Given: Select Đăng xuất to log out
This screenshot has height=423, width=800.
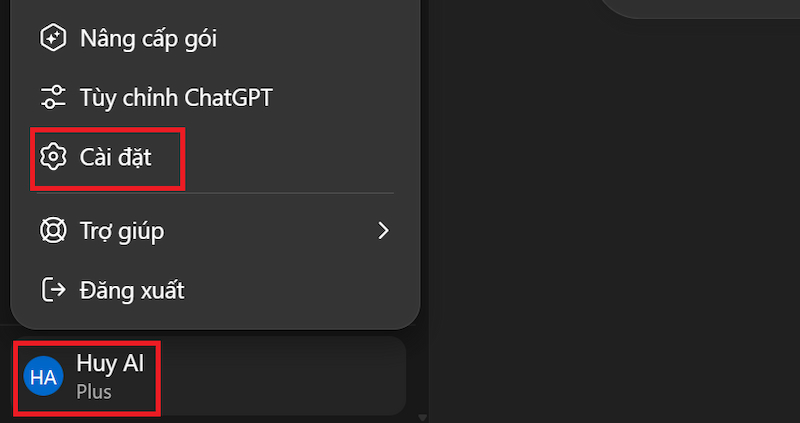Looking at the screenshot, I should (x=132, y=290).
